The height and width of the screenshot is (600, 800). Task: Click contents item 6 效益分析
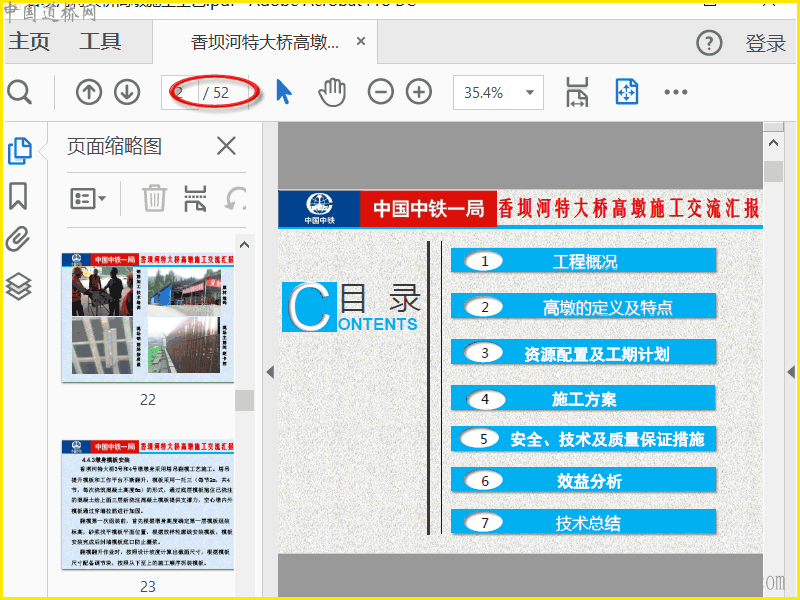(584, 480)
